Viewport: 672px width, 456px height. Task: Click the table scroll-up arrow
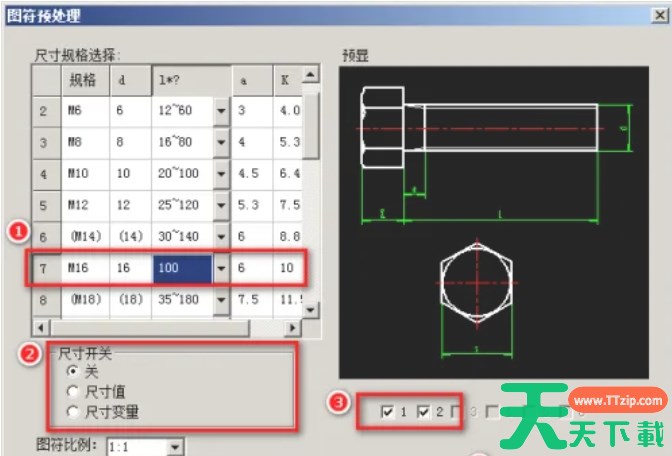[x=310, y=75]
